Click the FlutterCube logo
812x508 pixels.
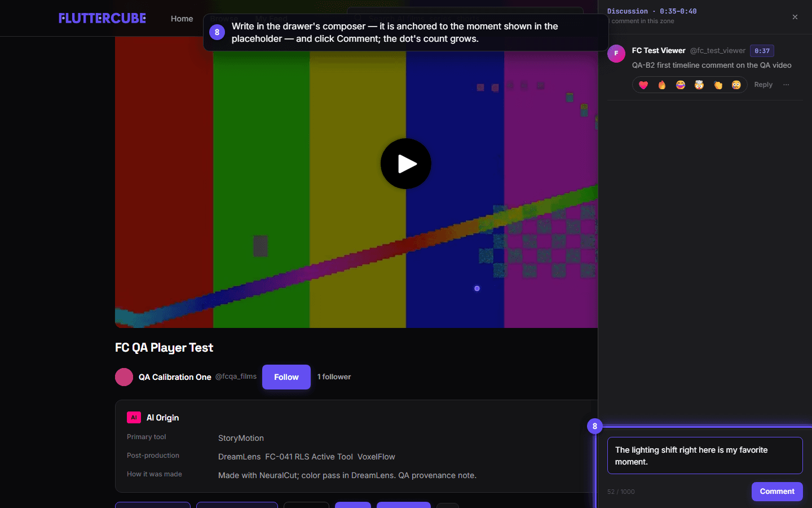tap(102, 18)
